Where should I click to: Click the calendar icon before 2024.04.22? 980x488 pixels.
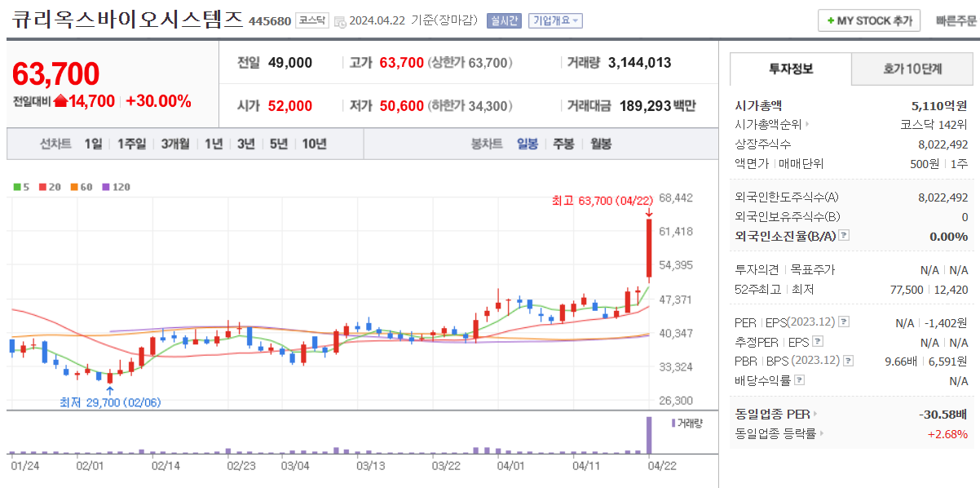pos(340,21)
